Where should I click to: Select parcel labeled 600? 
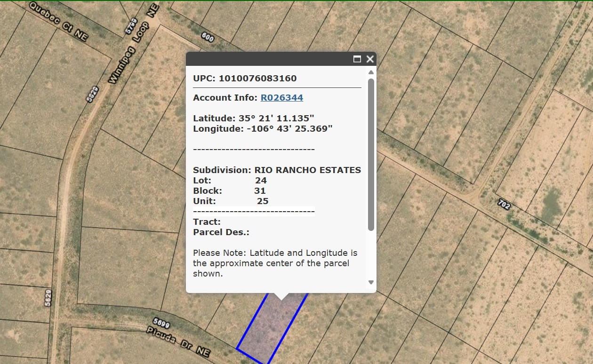pos(207,38)
